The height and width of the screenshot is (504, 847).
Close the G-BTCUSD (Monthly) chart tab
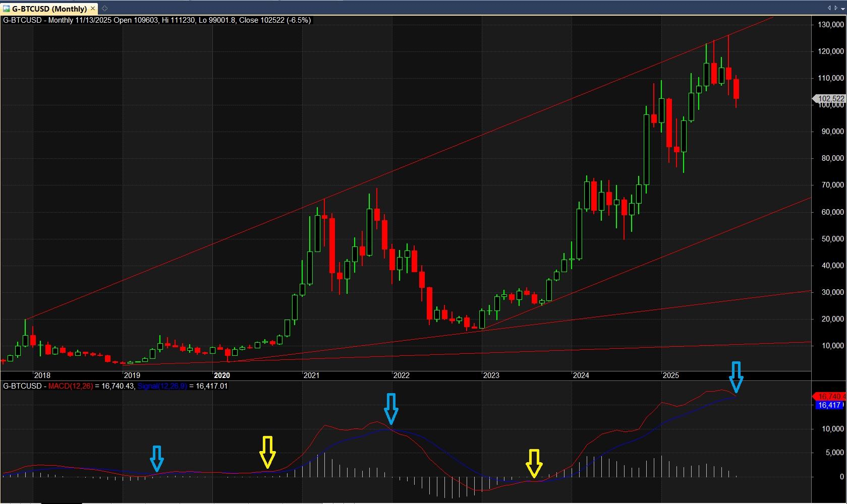point(93,9)
